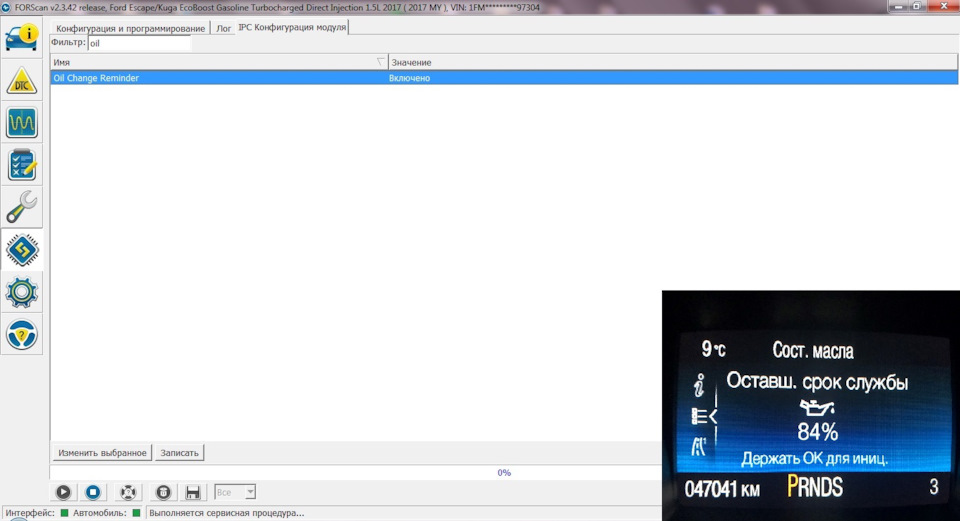
Task: Click the Stop procedure button
Action: pos(93,492)
